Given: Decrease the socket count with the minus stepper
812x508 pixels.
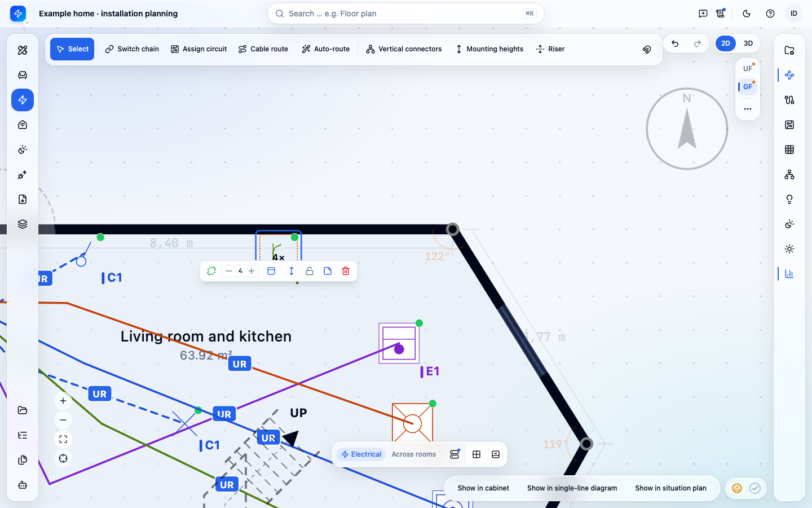Looking at the screenshot, I should [x=229, y=271].
